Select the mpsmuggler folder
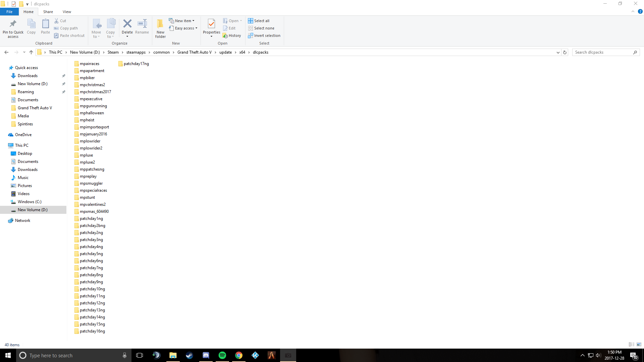The height and width of the screenshot is (362, 644). tap(89, 183)
